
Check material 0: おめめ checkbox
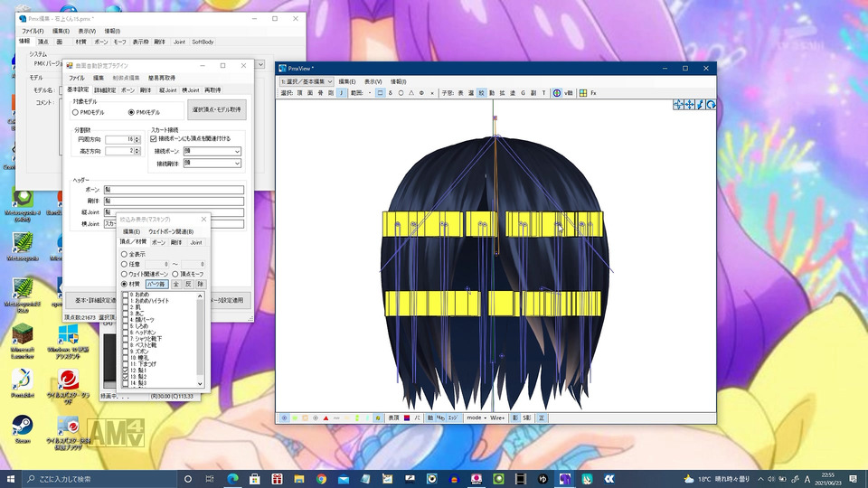[125, 295]
